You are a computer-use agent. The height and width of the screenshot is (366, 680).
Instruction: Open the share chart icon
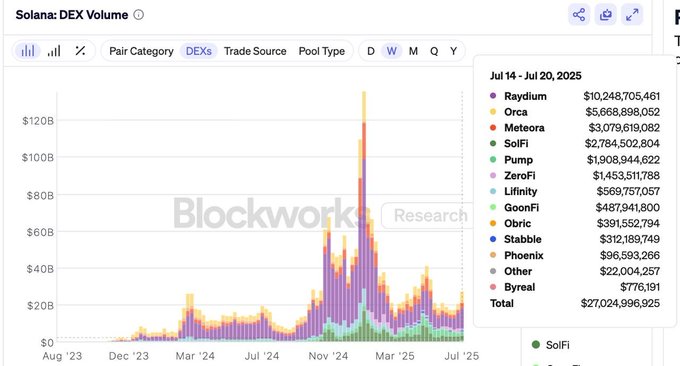coord(579,15)
